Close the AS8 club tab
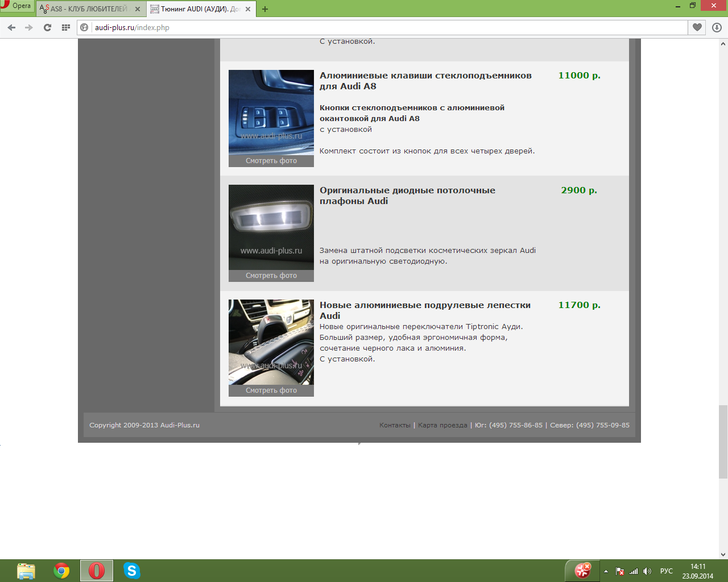Image resolution: width=728 pixels, height=582 pixels. pos(138,9)
